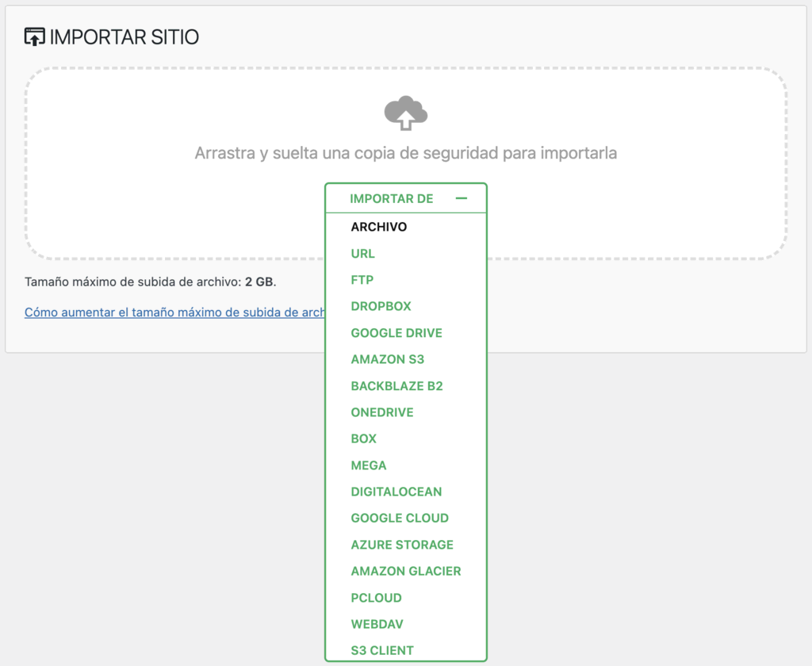
Task: Select FTP import option
Action: tap(362, 280)
